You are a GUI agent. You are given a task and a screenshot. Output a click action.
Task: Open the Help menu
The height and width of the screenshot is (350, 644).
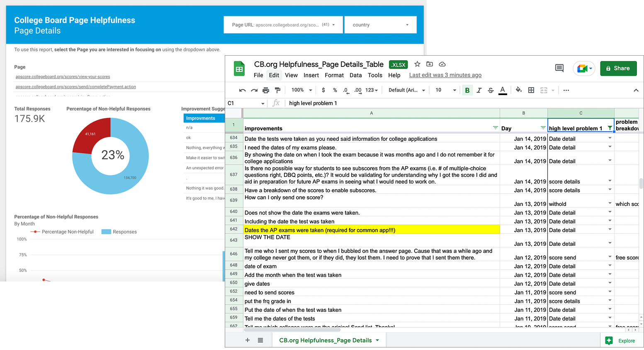point(394,75)
